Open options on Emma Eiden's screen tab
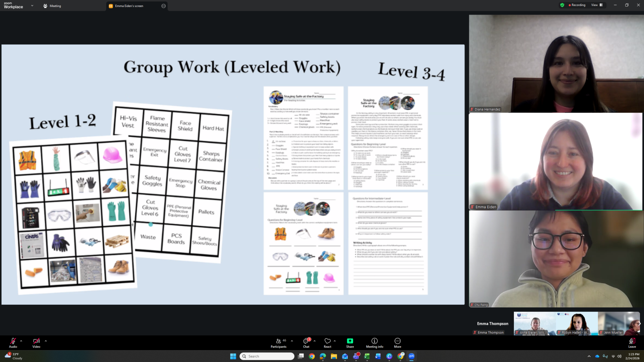 [x=163, y=6]
